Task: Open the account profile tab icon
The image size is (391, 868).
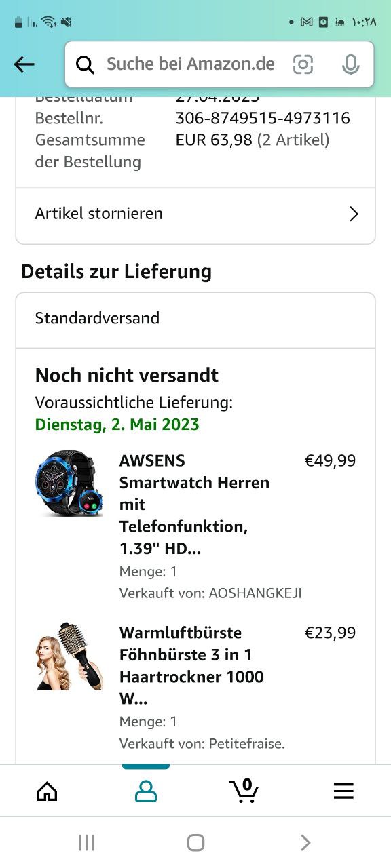Action: click(x=146, y=791)
